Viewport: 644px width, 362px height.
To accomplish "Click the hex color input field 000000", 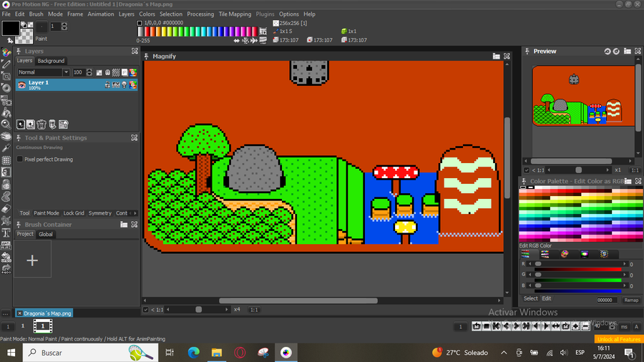I will 607,300.
